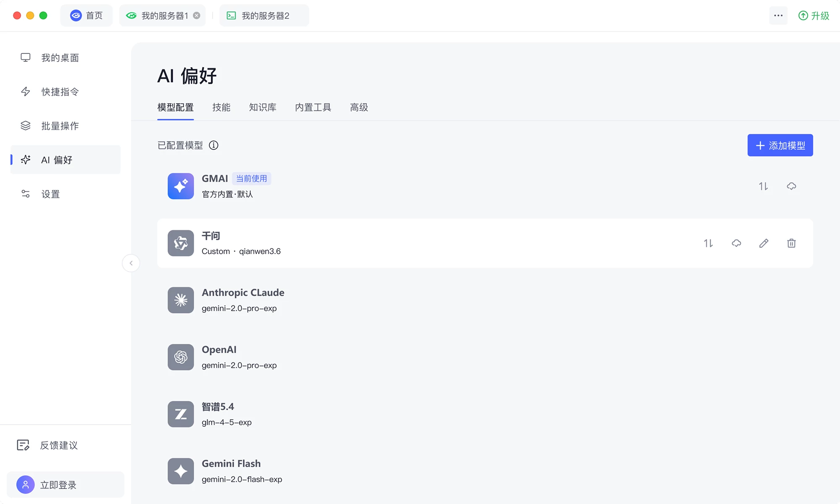This screenshot has height=504, width=840.
Task: Click 千问 cloud sync icon
Action: (736, 243)
